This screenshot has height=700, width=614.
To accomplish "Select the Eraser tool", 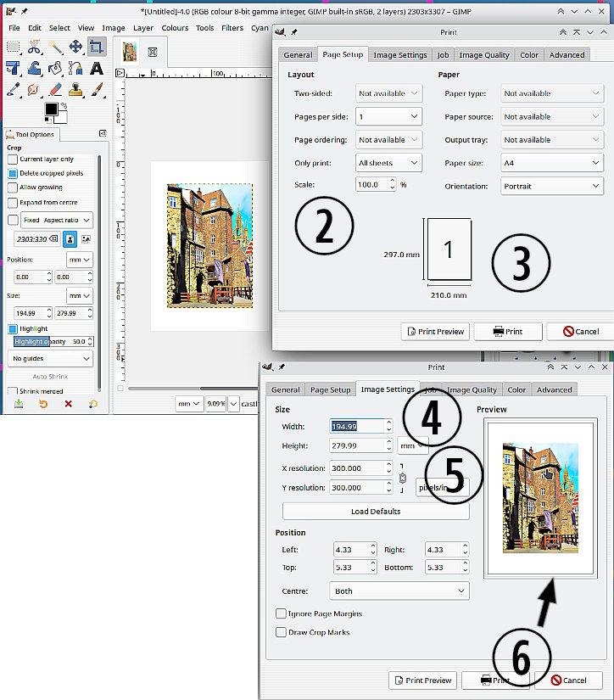I will pos(55,90).
